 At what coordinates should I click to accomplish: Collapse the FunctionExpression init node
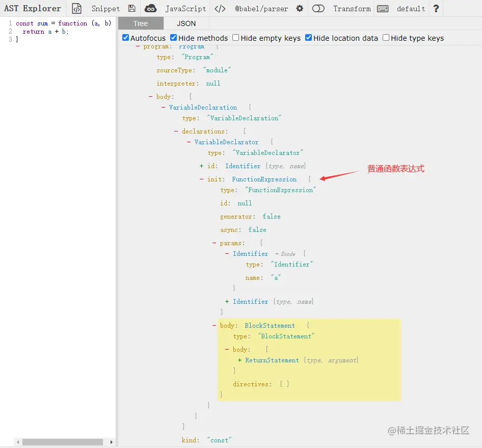201,179
